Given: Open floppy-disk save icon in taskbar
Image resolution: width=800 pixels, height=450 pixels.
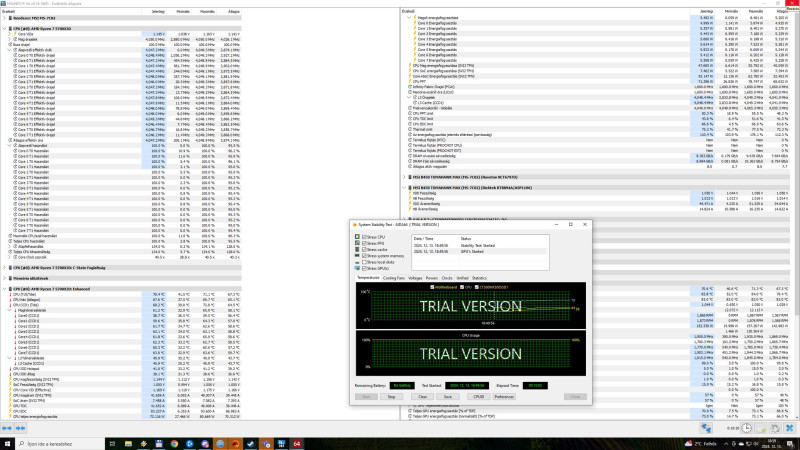Looking at the screenshot, I should (x=159, y=444).
